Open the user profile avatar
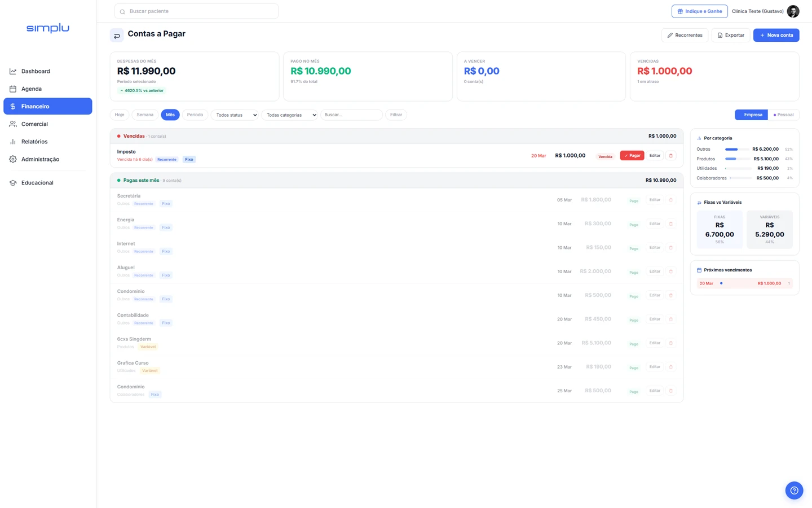Image resolution: width=812 pixels, height=508 pixels. [793, 11]
